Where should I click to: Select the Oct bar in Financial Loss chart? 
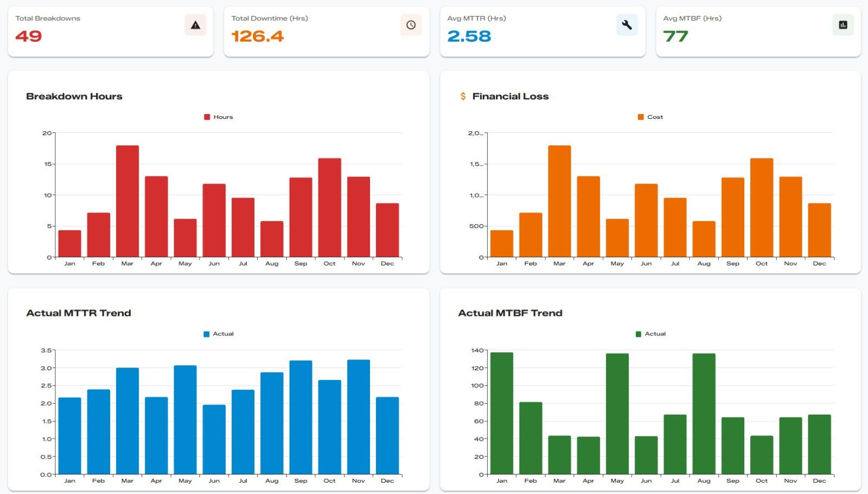point(762,208)
